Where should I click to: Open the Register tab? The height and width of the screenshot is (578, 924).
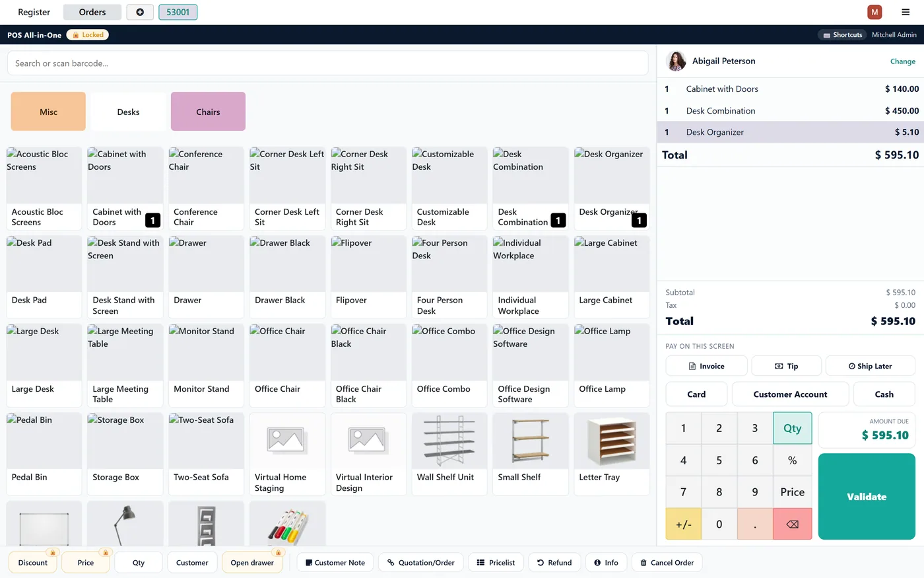coord(34,12)
